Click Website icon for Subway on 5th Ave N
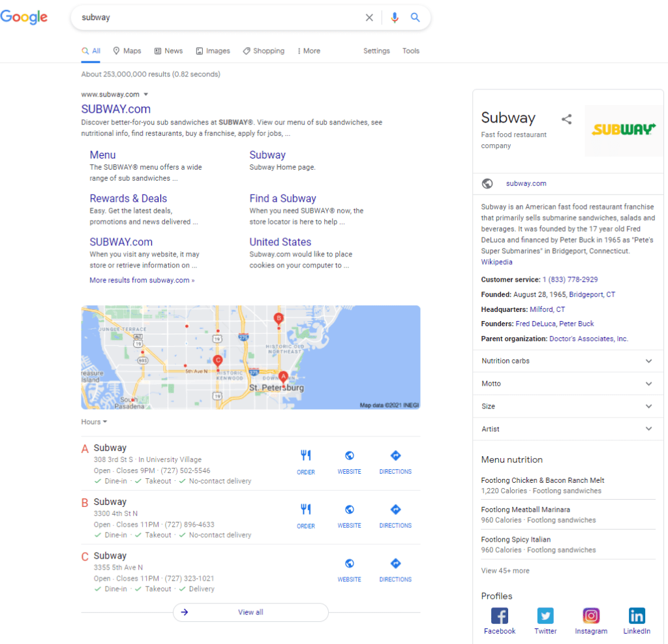 pos(349,568)
